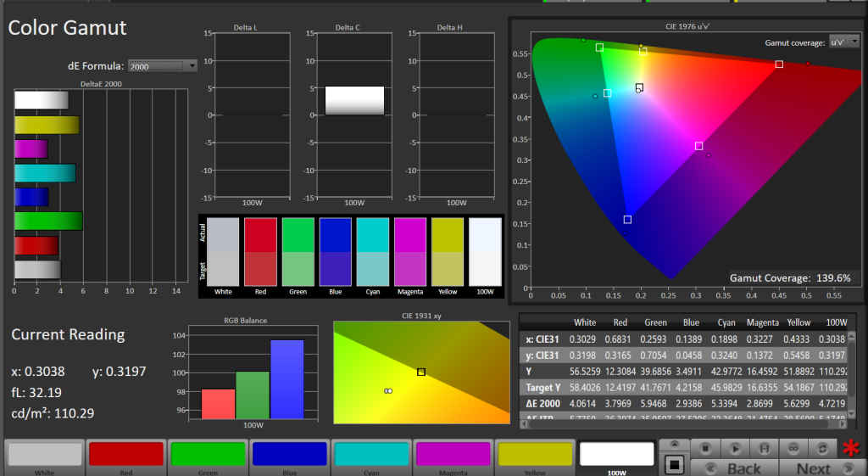This screenshot has width=868, height=476.
Task: Select the Blue color patch button
Action: pyautogui.click(x=289, y=456)
